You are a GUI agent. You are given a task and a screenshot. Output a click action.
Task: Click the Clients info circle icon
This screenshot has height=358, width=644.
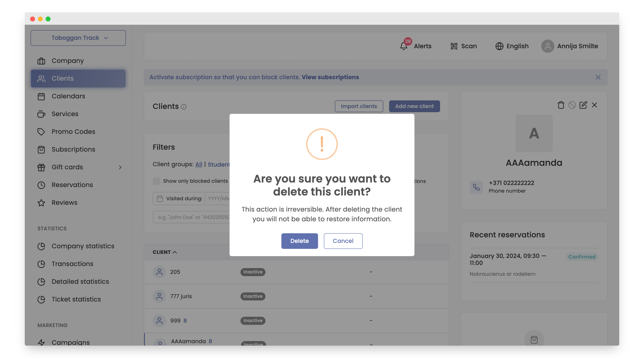click(184, 107)
